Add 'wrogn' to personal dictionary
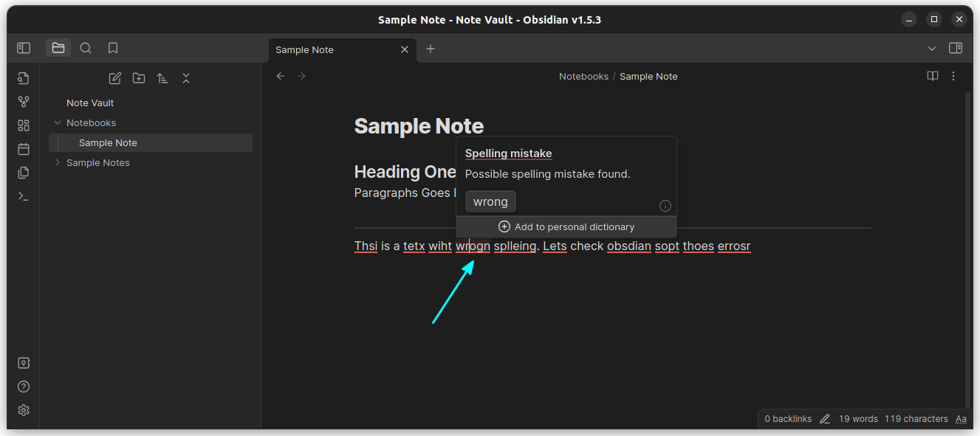This screenshot has width=980, height=436. pos(566,226)
